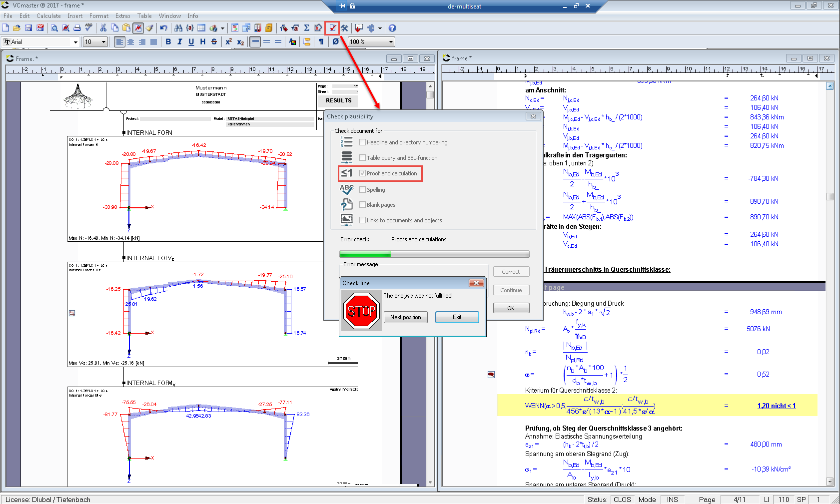Click the blue puzzle piece add-in icon
The width and height of the screenshot is (840, 504).
[371, 28]
